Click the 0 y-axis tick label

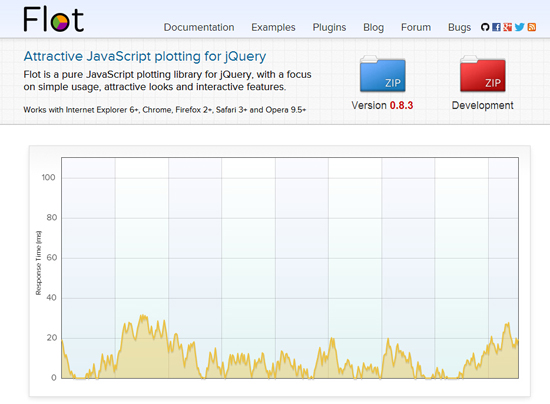click(x=54, y=377)
